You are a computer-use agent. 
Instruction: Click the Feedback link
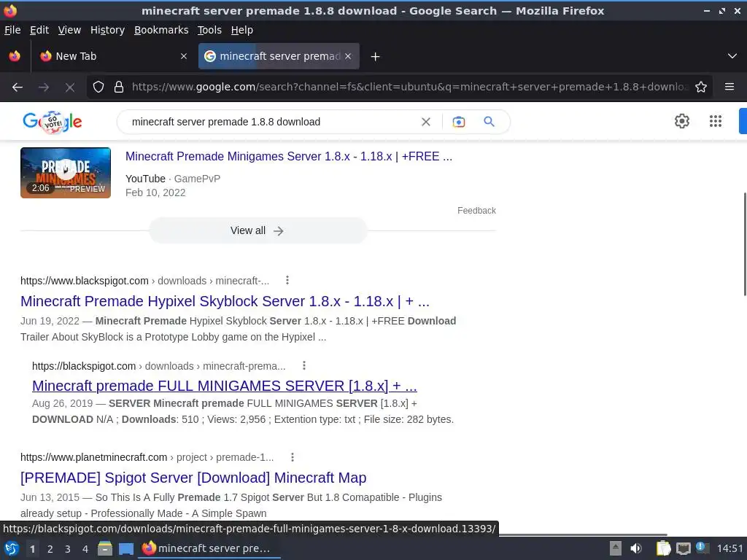click(476, 211)
